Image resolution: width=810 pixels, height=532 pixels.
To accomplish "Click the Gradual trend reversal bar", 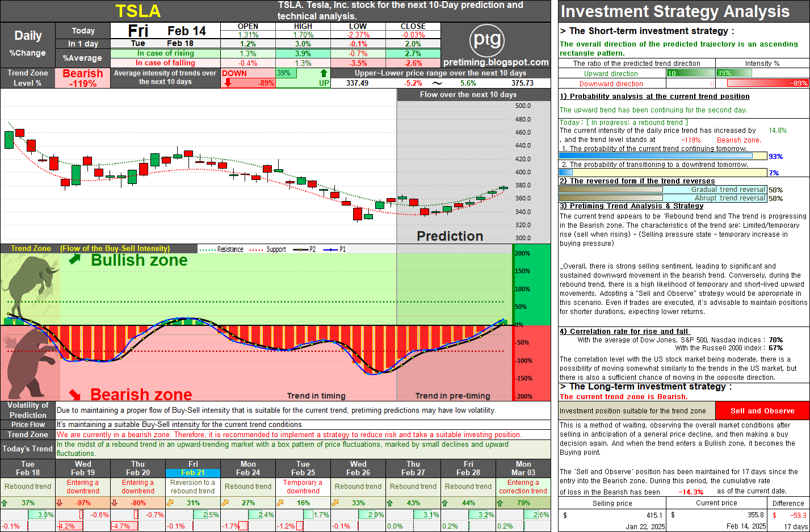I will tap(663, 190).
